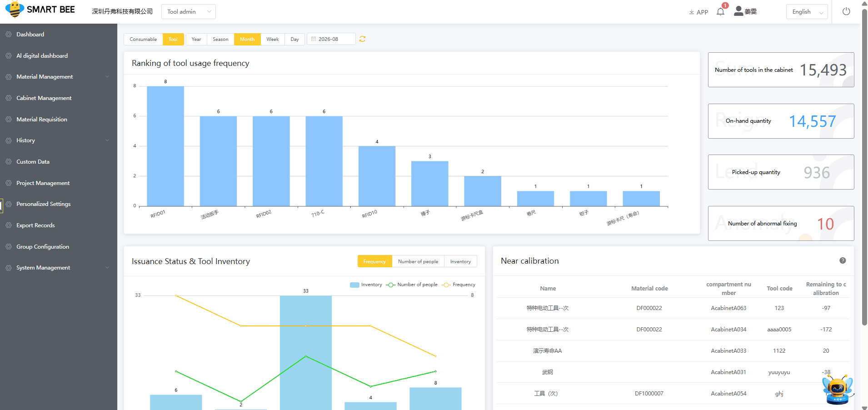868x410 pixels.
Task: Click the RFID01 bar in ranking chart
Action: 165,146
